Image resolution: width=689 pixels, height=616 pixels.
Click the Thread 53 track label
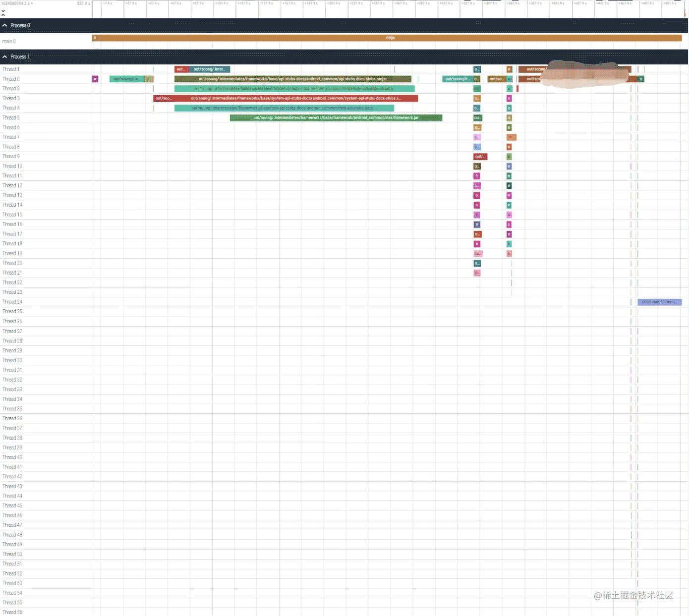12,583
